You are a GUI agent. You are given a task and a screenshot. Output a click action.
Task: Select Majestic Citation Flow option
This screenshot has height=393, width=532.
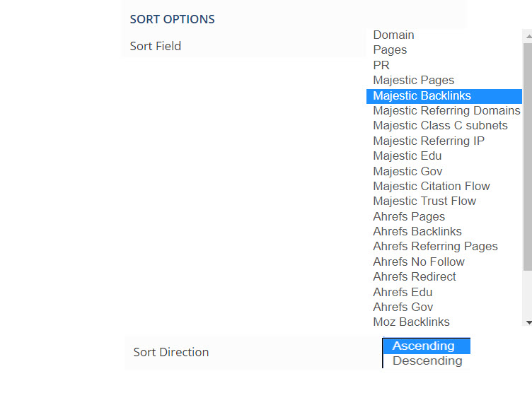(432, 186)
